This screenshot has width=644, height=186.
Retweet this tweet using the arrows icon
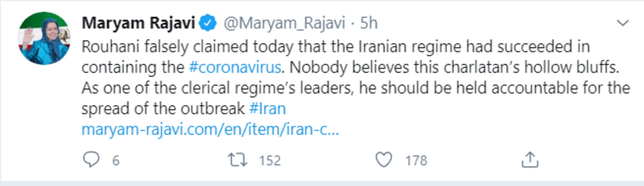coord(237,160)
